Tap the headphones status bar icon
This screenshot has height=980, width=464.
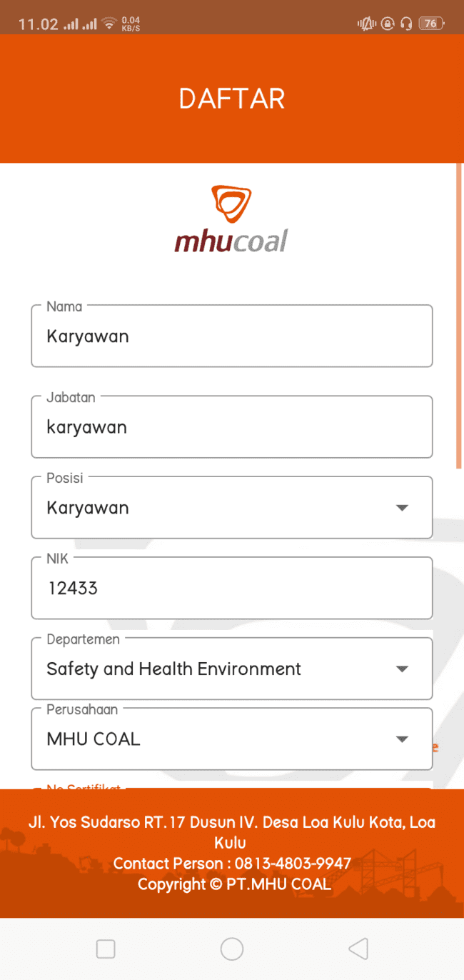pyautogui.click(x=406, y=24)
